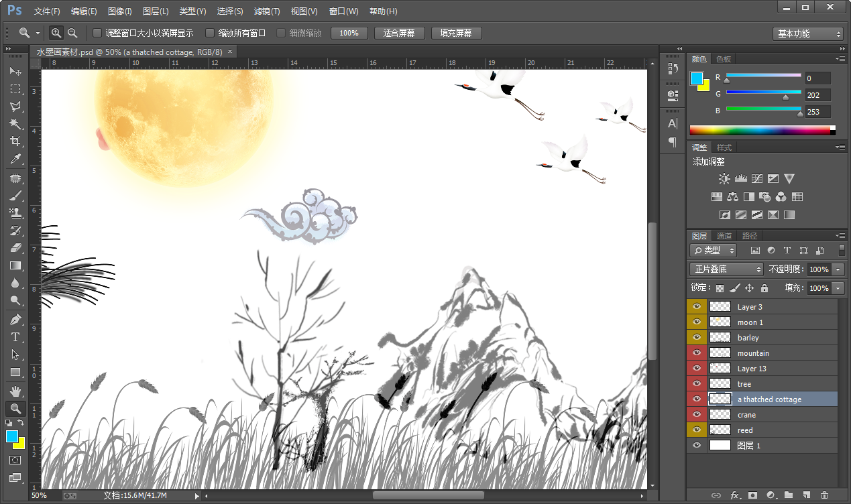
Task: Select the Polygonal Lasso tool
Action: pyautogui.click(x=15, y=107)
